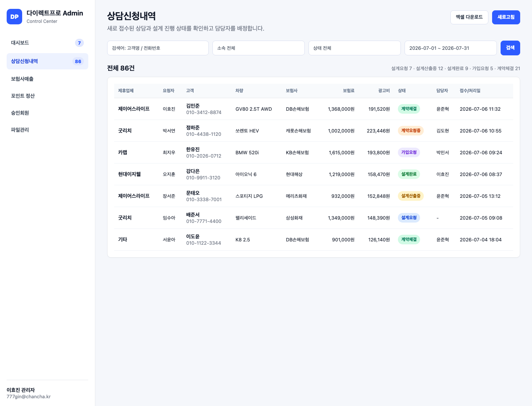This screenshot has height=406, width=532.
Task: Click the 계약체결 badge in 이도윤 row
Action: (x=409, y=240)
